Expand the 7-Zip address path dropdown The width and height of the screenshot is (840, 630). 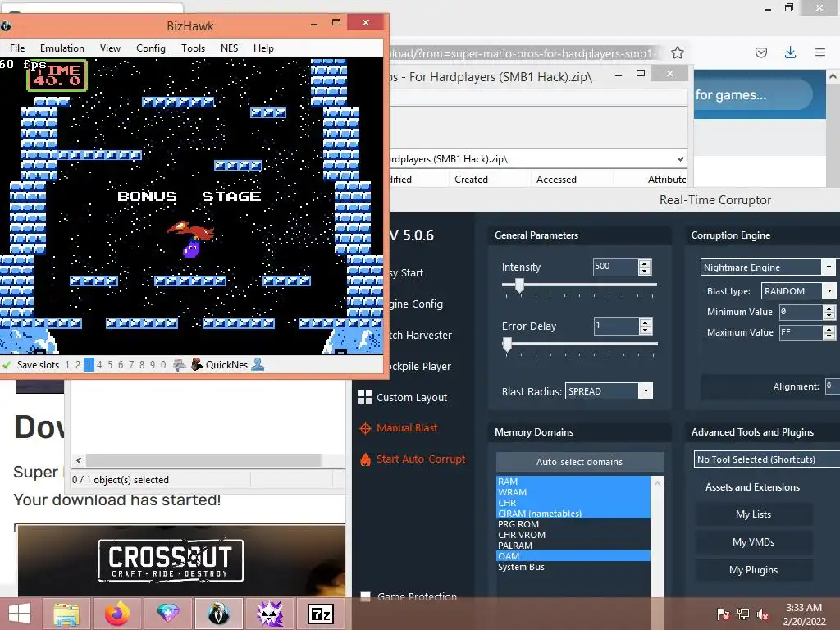click(x=680, y=158)
